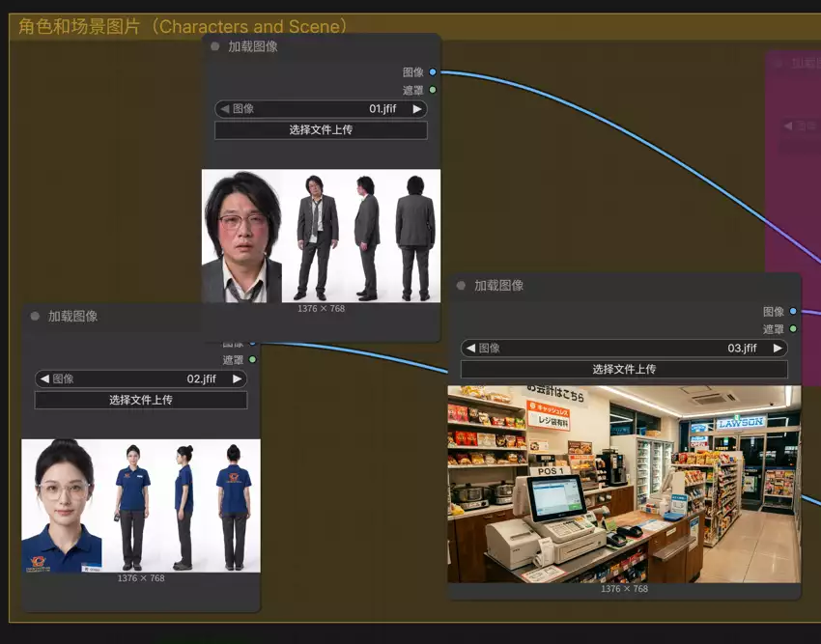This screenshot has height=644, width=821.
Task: Click blue 图像 output socket of 03.jfif node
Action: [793, 311]
